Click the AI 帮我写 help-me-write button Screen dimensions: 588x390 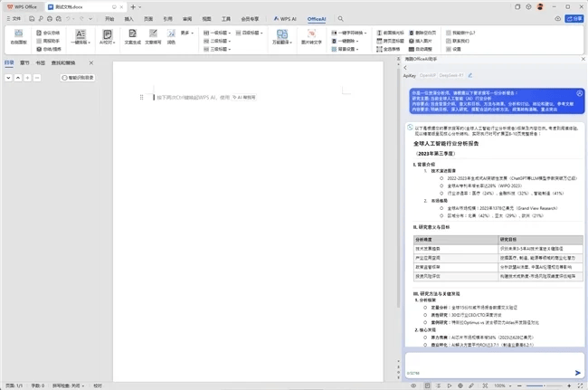pyautogui.click(x=244, y=97)
